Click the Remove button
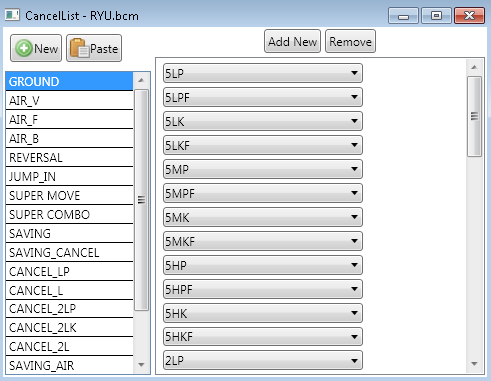491x381 pixels. point(350,41)
